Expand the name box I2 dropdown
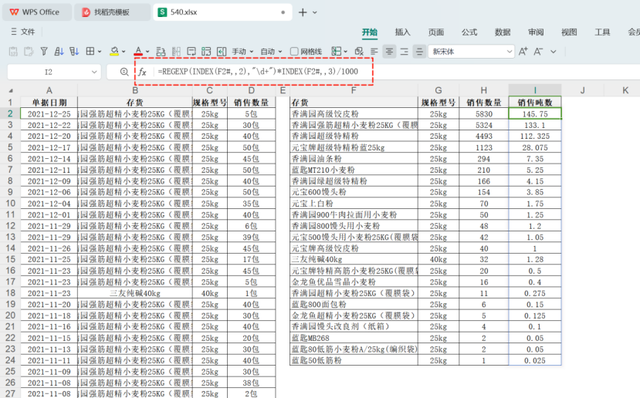Screen dimensions: 640x398 [x=94, y=72]
